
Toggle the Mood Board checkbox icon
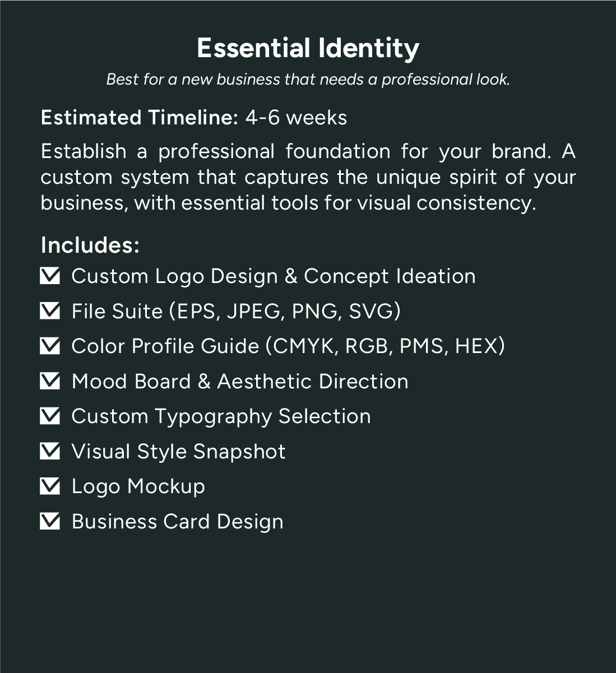coord(50,381)
